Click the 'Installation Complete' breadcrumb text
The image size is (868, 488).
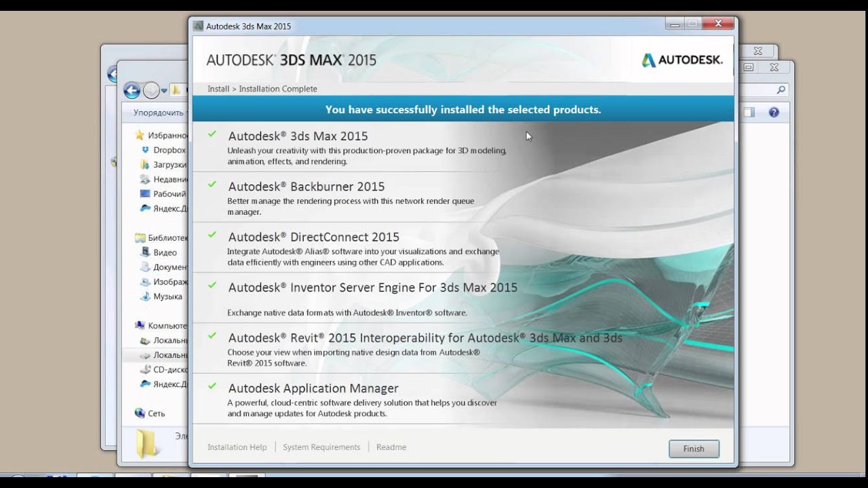[x=278, y=89]
